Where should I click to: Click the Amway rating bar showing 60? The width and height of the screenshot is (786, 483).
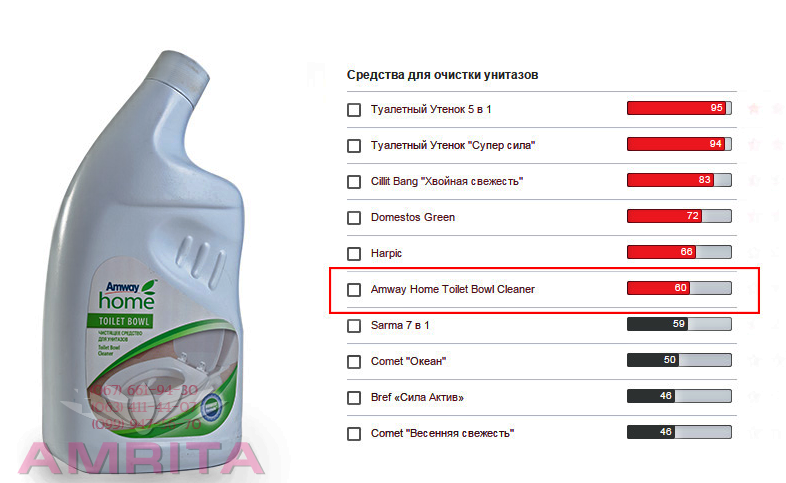678,288
